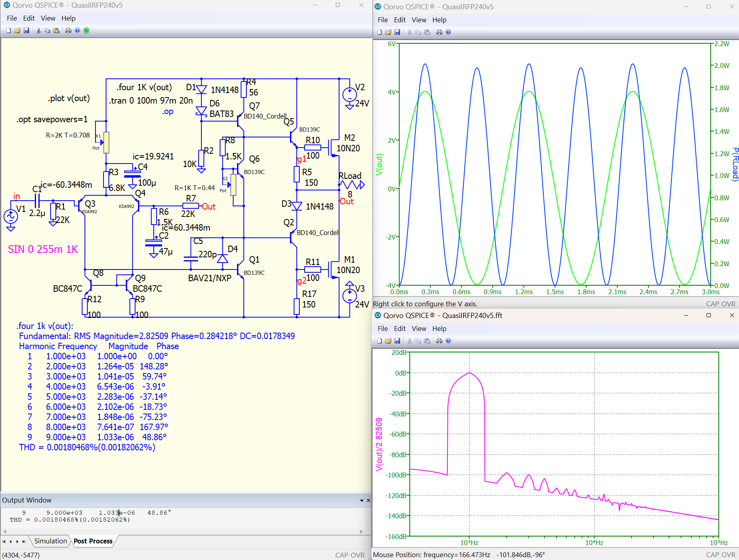Screen dimensions: 739x560
Task: Open View menu in schematic window
Action: [x=48, y=18]
